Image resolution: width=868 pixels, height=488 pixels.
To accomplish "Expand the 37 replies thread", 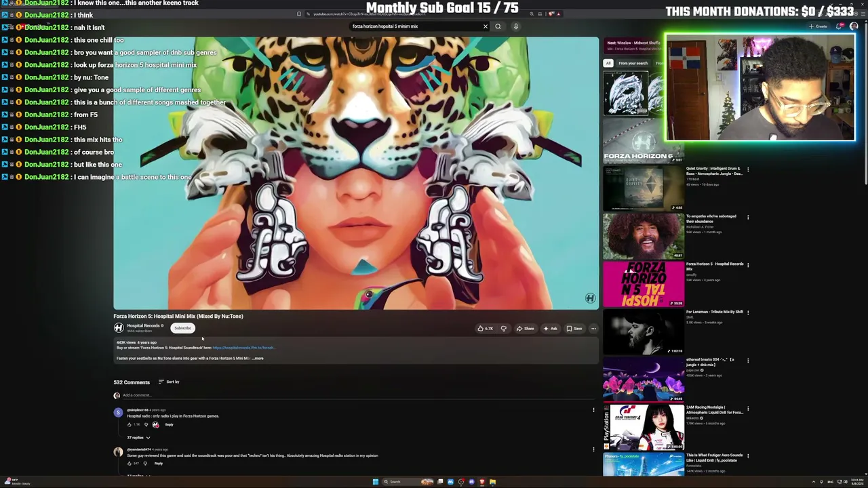I will pyautogui.click(x=138, y=437).
